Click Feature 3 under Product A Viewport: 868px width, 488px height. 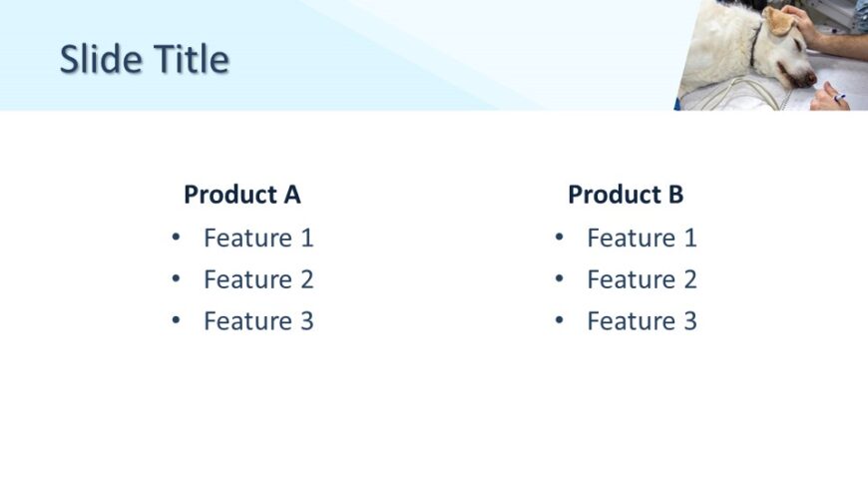258,321
